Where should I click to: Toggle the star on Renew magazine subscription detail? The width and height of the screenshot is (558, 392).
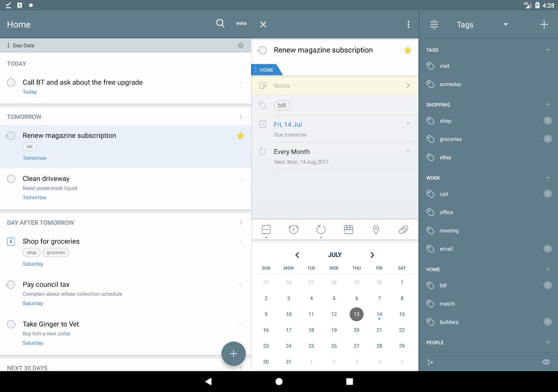pos(408,51)
